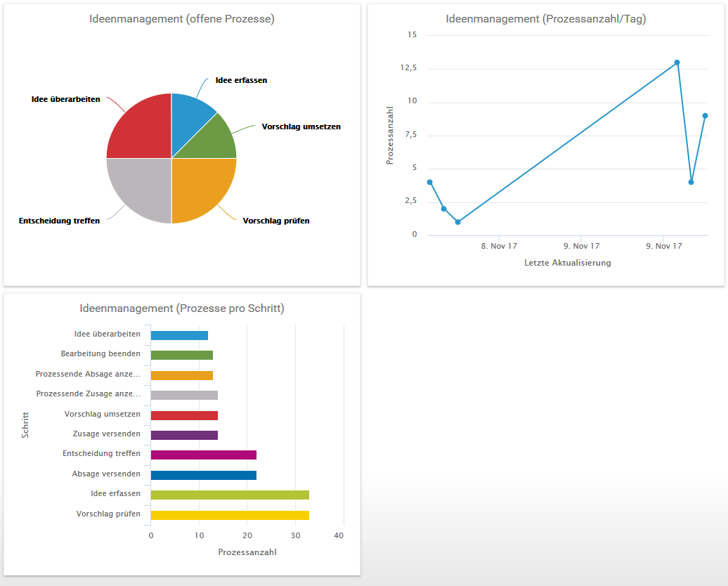Select the dark blue Absage versenden bar
728x586 pixels.
[x=203, y=476]
